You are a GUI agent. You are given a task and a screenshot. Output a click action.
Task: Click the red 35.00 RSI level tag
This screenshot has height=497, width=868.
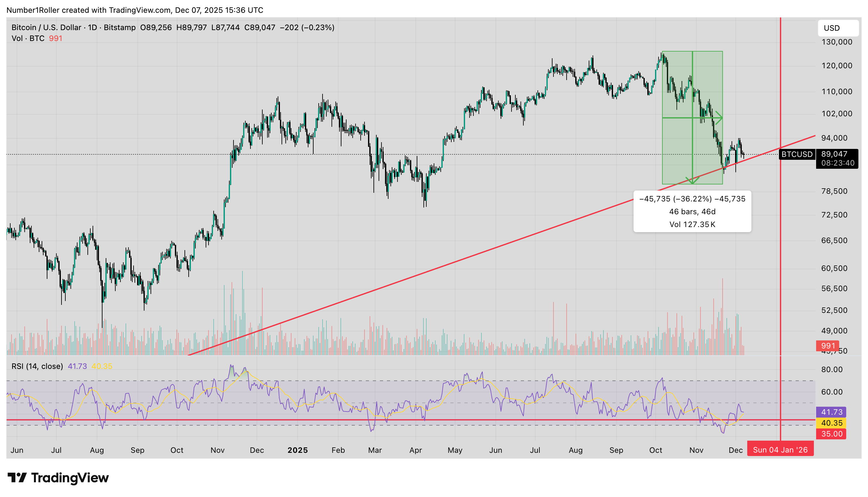[x=831, y=434]
